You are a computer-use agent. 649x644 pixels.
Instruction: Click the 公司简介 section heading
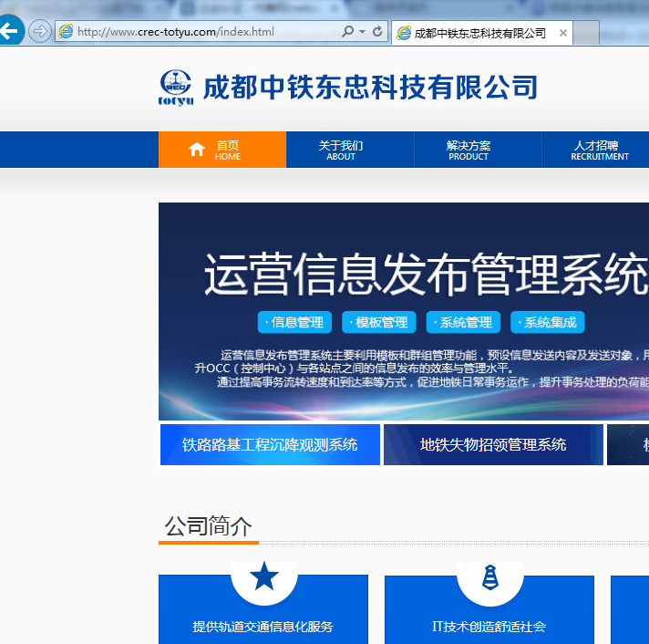pyautogui.click(x=208, y=526)
